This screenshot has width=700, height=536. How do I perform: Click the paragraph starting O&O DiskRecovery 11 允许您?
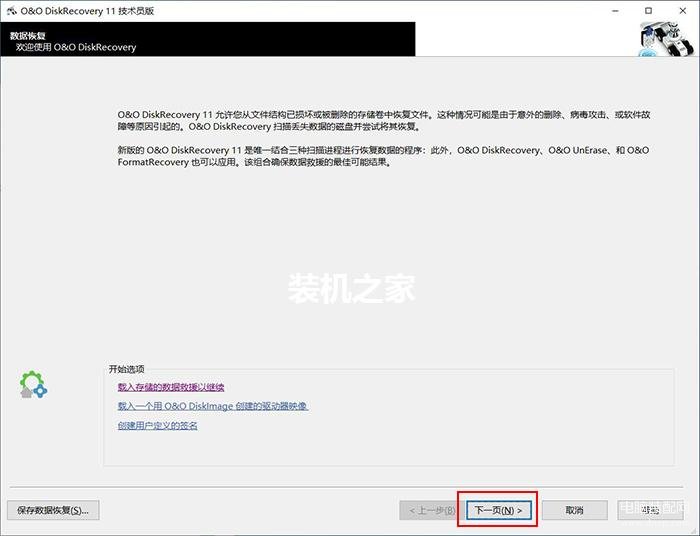pyautogui.click(x=383, y=120)
